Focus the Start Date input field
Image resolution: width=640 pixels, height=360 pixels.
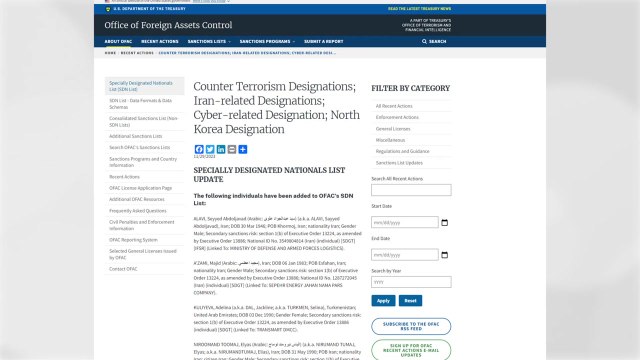(405, 222)
